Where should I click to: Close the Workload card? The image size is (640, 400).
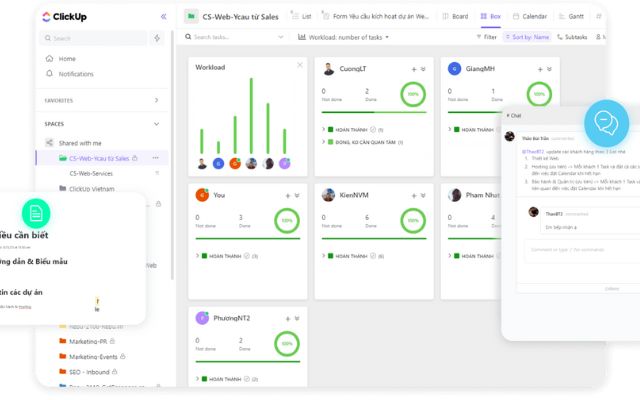point(299,66)
